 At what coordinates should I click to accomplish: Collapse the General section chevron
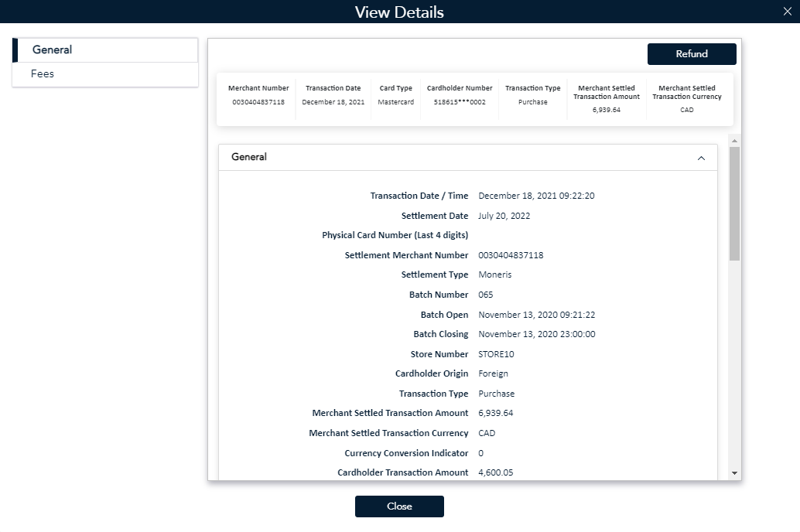click(x=701, y=158)
